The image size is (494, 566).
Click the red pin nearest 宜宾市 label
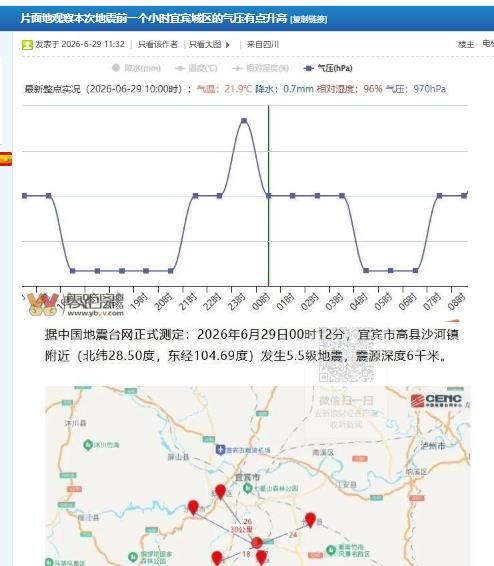[x=220, y=492]
